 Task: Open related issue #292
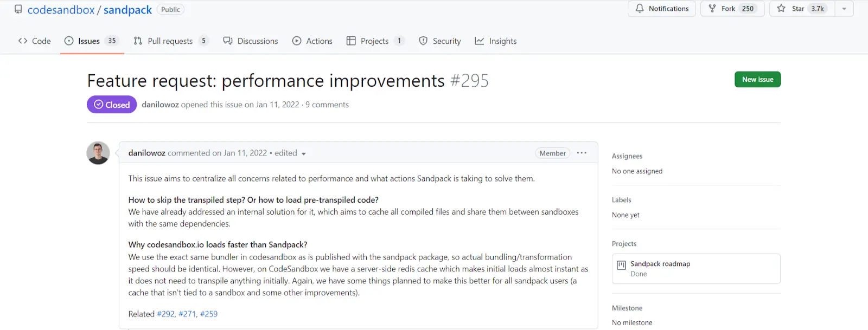pyautogui.click(x=165, y=313)
